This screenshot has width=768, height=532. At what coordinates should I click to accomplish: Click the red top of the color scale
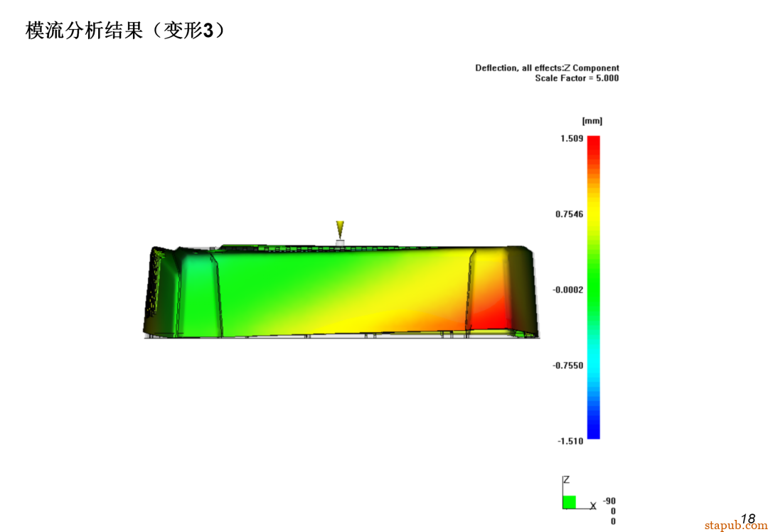[x=593, y=142]
